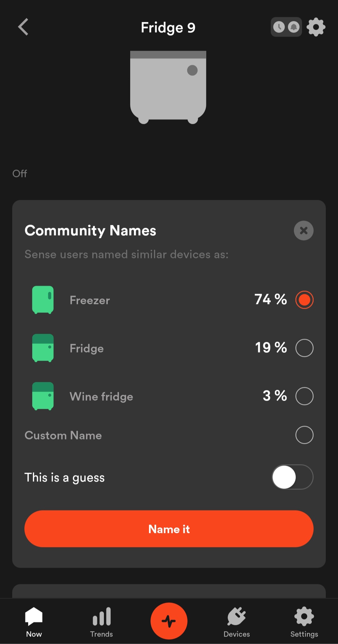Screen dimensions: 338x644
Task: Tap the green Freezer icon
Action: tap(43, 300)
